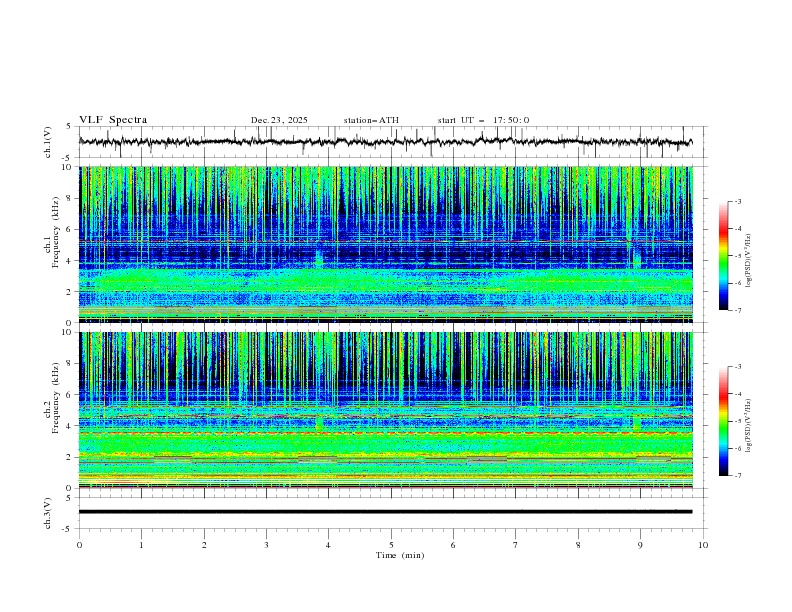Click the 'station=ATH' label
Screen dimensions: 792x612
coord(371,120)
